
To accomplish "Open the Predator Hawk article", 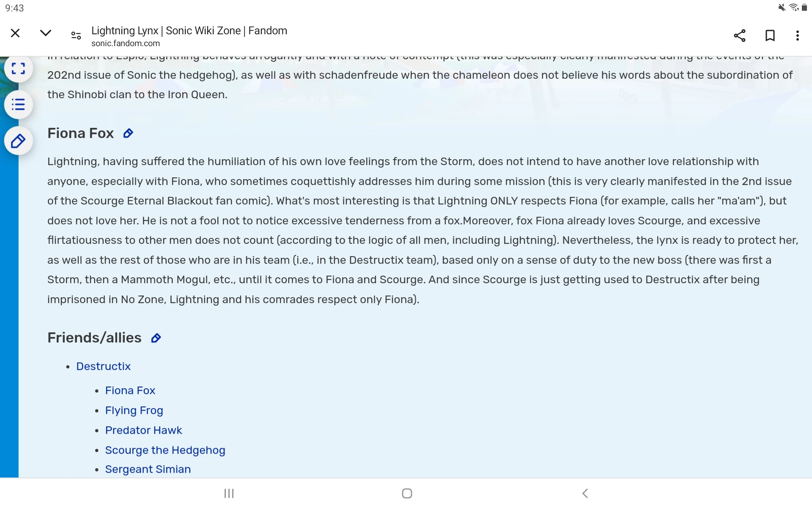I will click(x=143, y=430).
